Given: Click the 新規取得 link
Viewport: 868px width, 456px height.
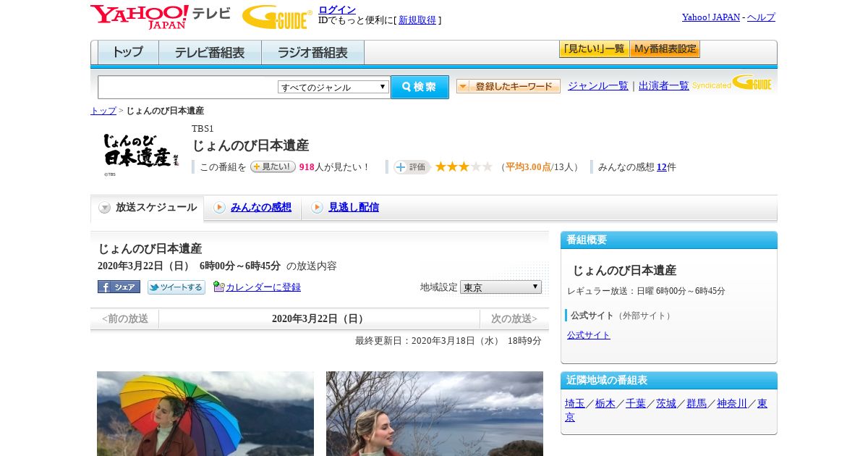Looking at the screenshot, I should click(417, 20).
